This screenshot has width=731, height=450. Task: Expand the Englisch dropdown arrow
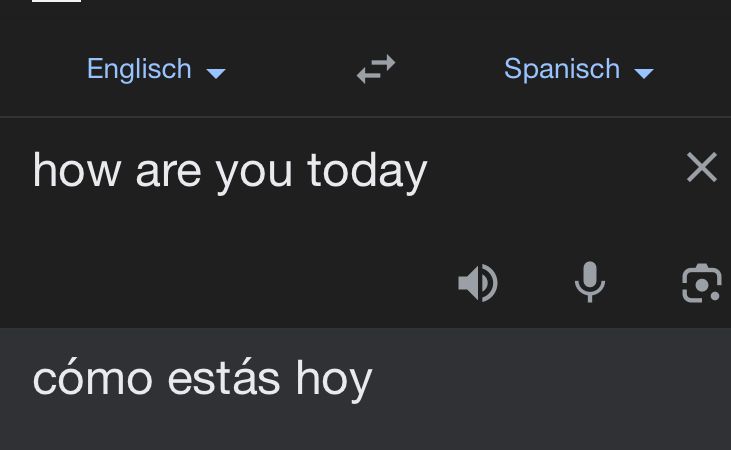216,73
